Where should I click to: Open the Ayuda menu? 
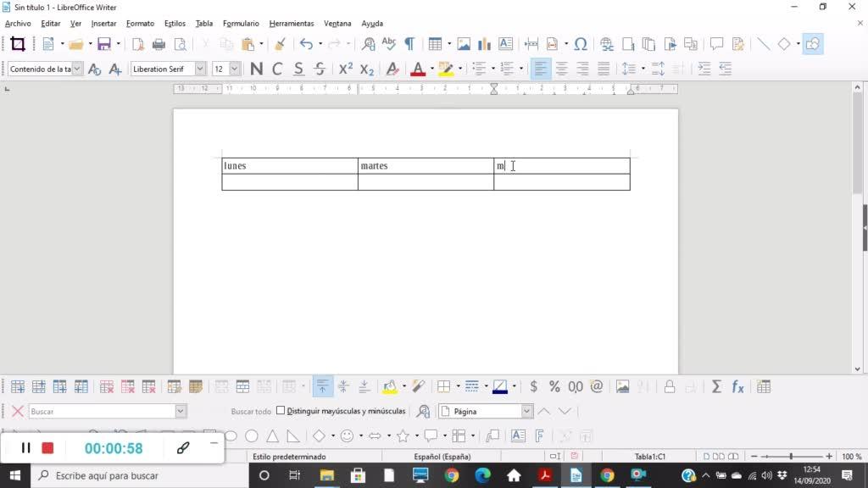[x=372, y=23]
